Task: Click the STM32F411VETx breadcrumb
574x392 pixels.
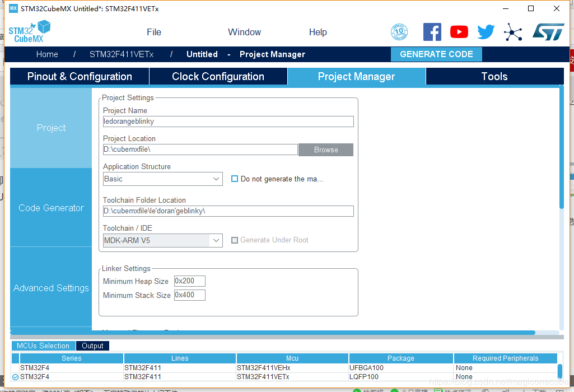Action: pyautogui.click(x=122, y=54)
